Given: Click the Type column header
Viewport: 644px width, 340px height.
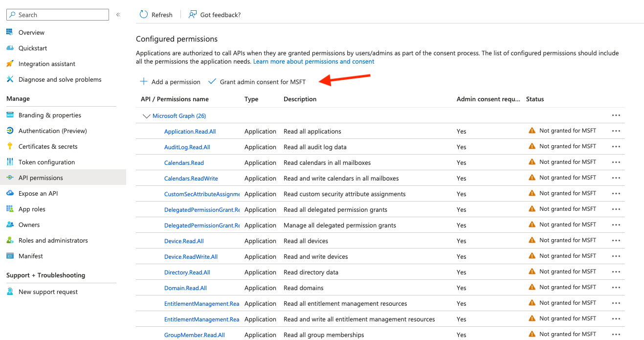Looking at the screenshot, I should 251,99.
